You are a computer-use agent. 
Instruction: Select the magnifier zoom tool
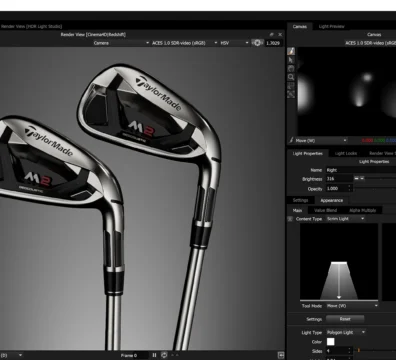click(x=291, y=77)
